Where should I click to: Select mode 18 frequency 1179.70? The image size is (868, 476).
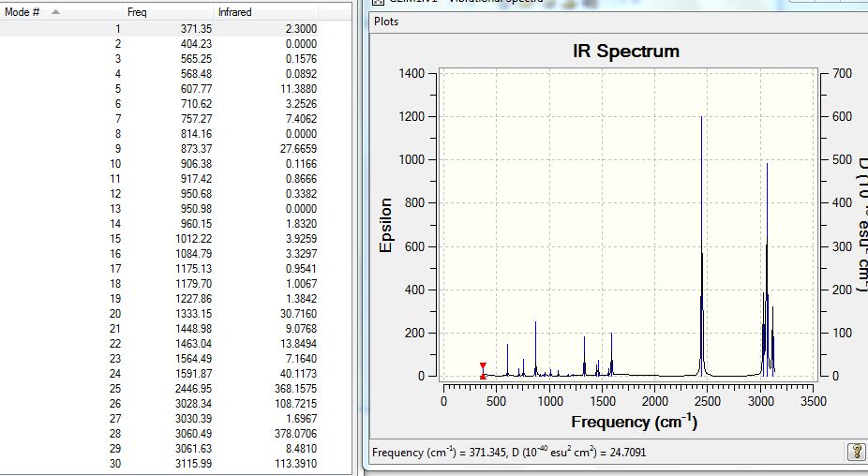pos(194,283)
